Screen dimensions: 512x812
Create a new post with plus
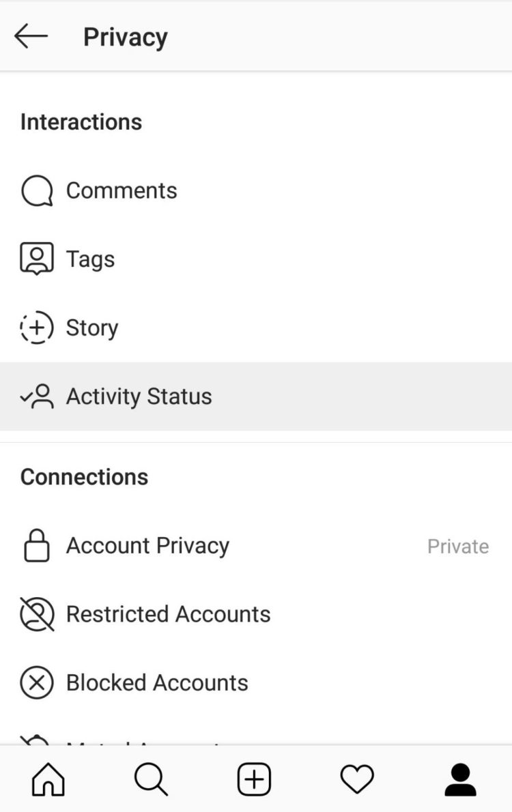click(x=254, y=779)
